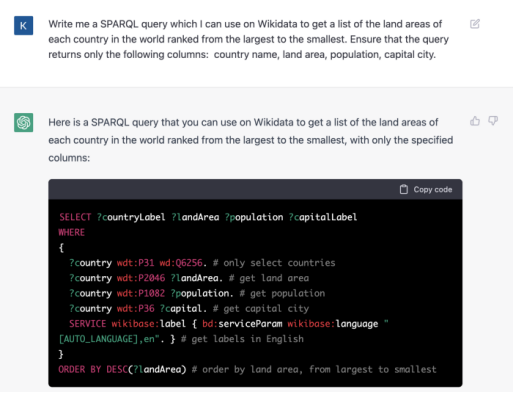Click the SERVICE keyword in the code
Screen dimensions: 514x393
[x=88, y=324]
